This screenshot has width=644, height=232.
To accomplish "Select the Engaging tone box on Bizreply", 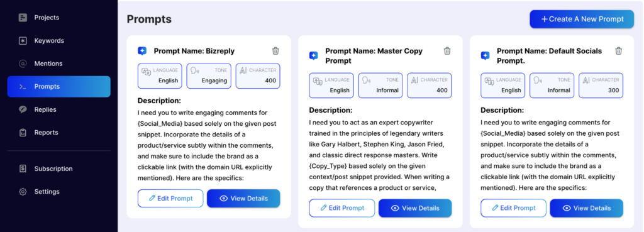I will (209, 76).
